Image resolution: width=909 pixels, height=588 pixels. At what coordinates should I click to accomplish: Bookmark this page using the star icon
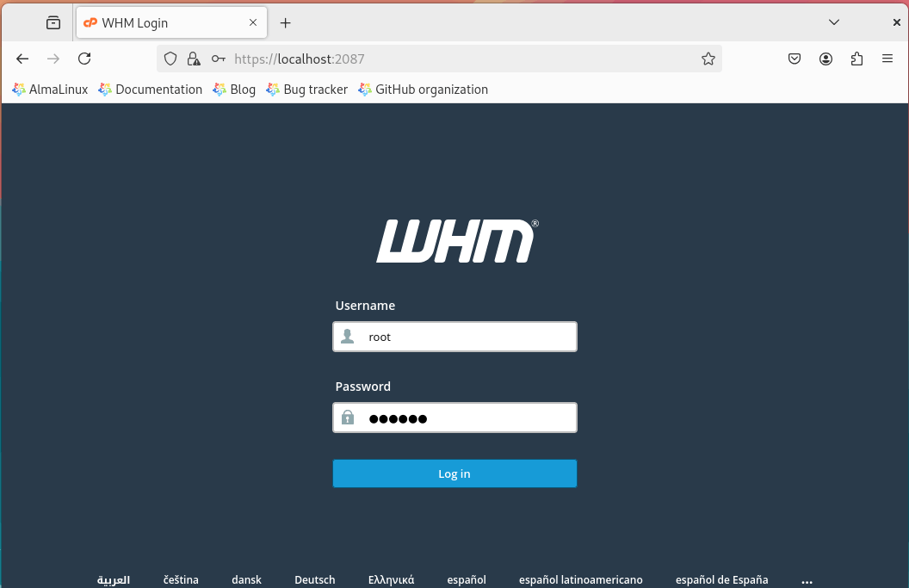[x=708, y=59]
